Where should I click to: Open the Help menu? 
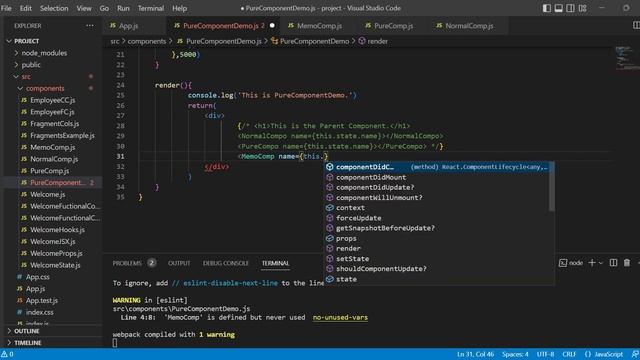pyautogui.click(x=179, y=8)
